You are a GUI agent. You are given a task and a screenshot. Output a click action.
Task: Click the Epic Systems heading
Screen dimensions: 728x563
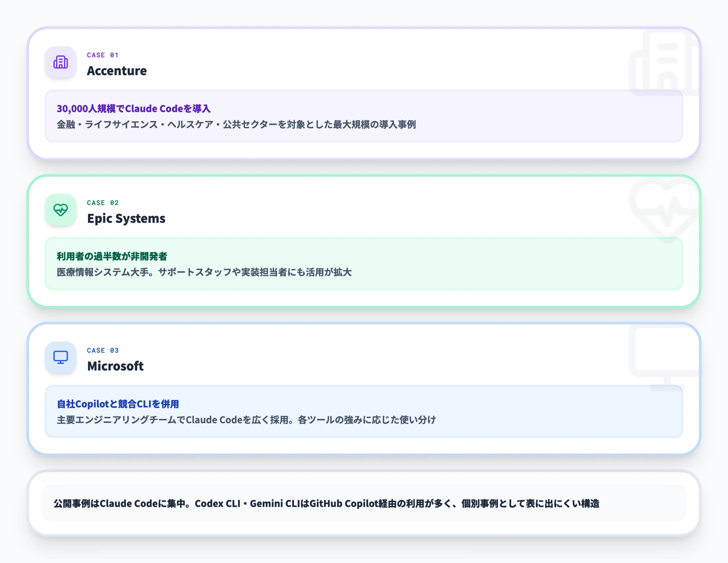[126, 219]
